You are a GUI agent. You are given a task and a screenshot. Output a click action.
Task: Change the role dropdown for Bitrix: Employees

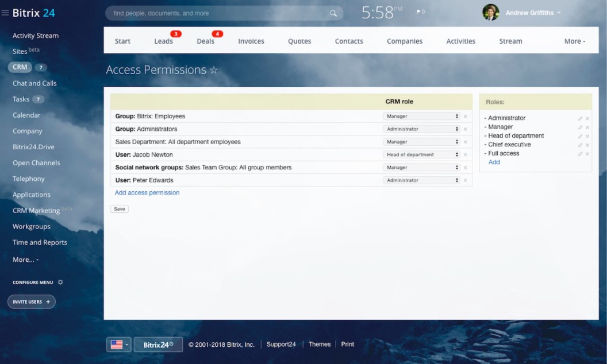[421, 115]
